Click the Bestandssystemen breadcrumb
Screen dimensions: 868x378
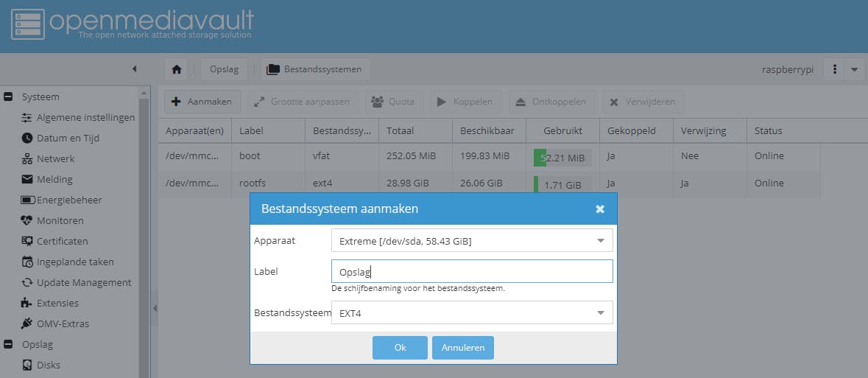click(x=315, y=69)
